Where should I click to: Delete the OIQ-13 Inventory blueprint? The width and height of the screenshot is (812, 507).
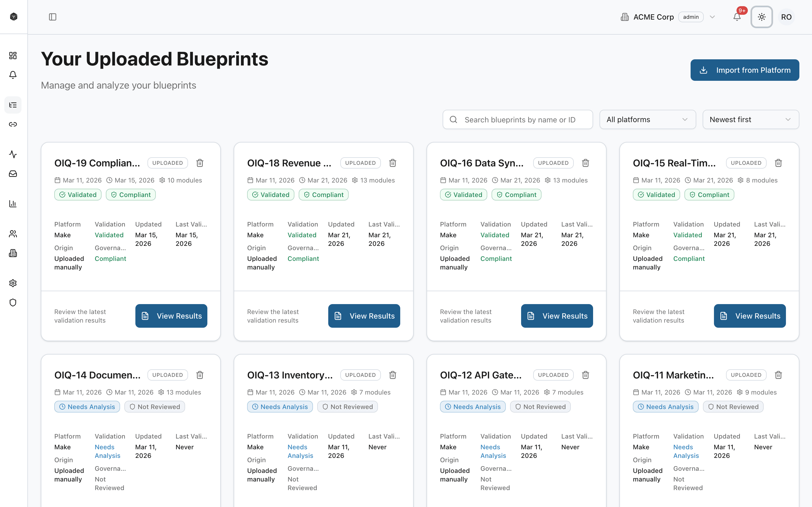393,375
